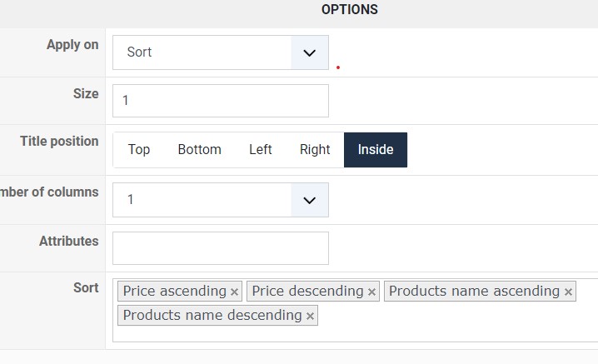Set title position to Right
Image resolution: width=598 pixels, height=364 pixels.
click(x=315, y=150)
